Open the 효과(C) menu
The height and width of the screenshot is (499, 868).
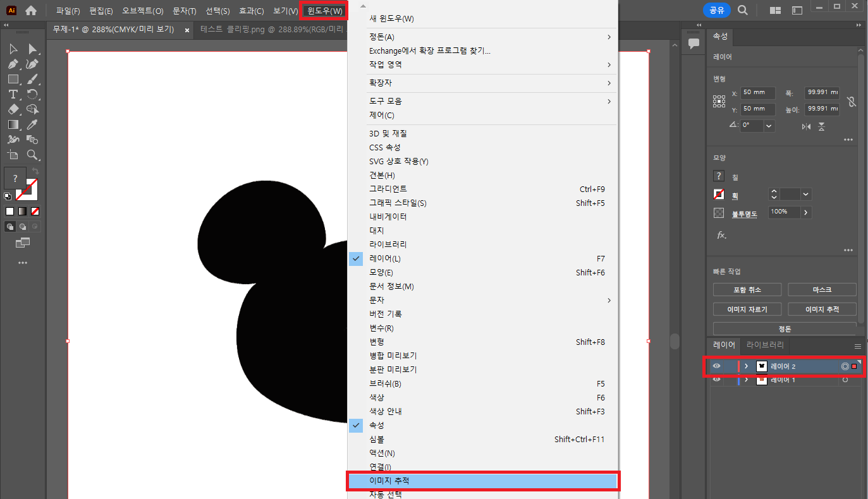pyautogui.click(x=252, y=11)
